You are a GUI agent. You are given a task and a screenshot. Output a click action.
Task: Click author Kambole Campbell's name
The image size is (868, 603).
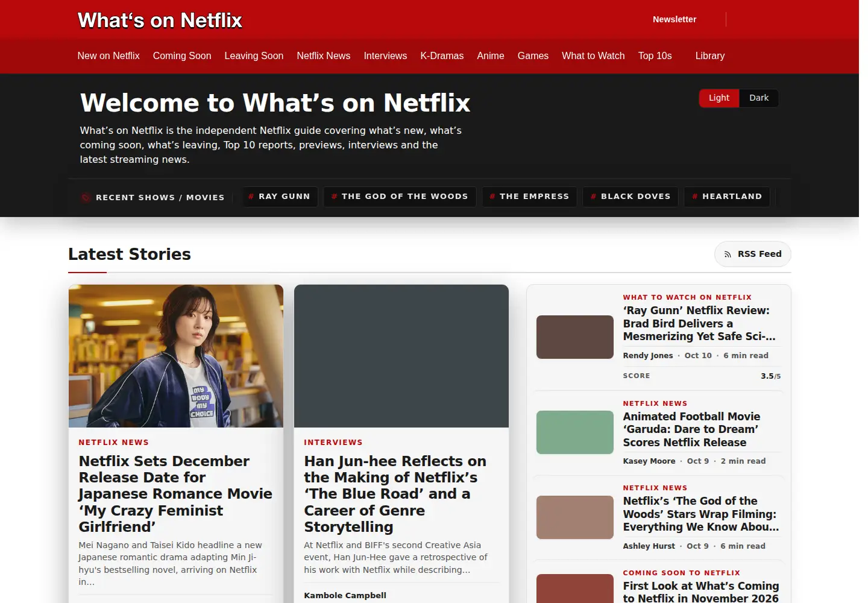(345, 595)
